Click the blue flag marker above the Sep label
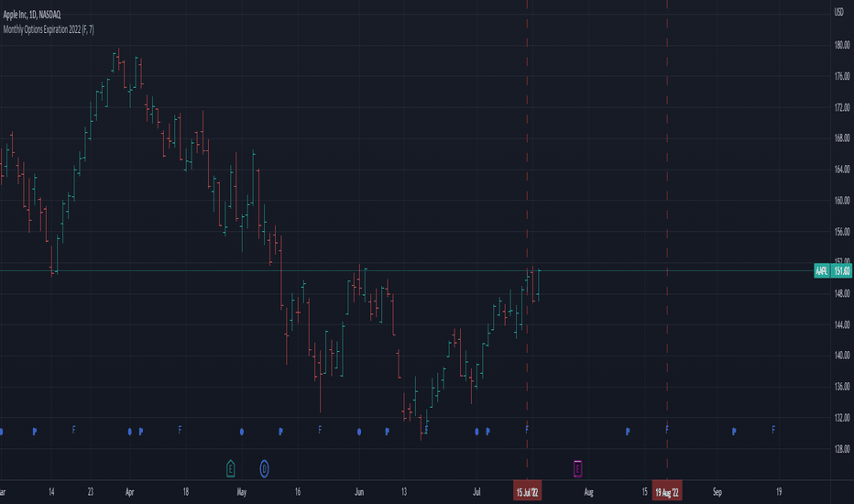854x504 pixels. tap(734, 432)
